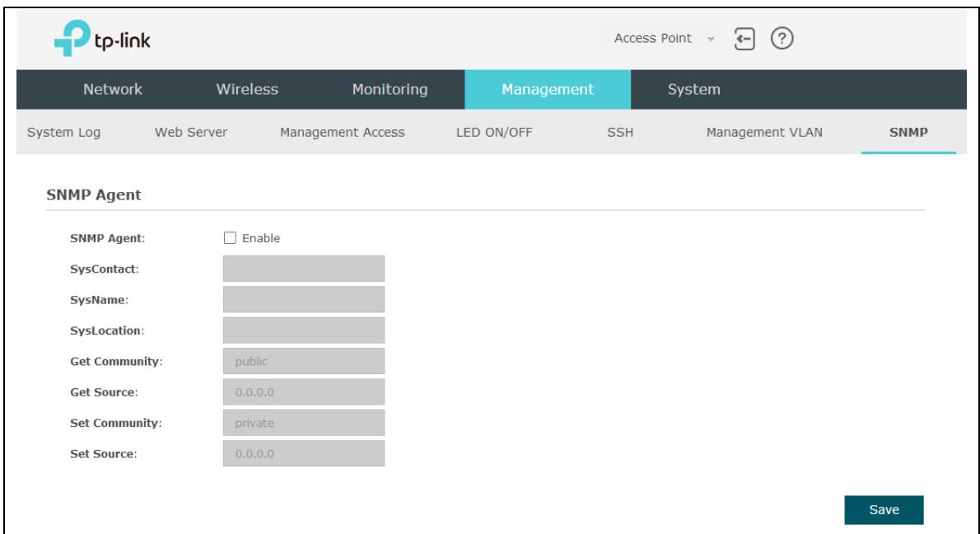980x534 pixels.
Task: Click the Enable label next to checkbox
Action: 261,238
